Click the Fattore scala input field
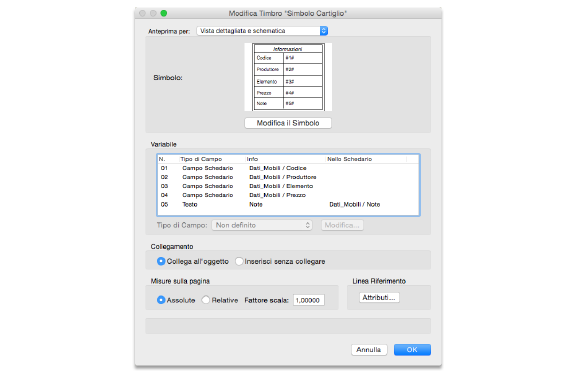This screenshot has height=376, width=563. [x=309, y=300]
